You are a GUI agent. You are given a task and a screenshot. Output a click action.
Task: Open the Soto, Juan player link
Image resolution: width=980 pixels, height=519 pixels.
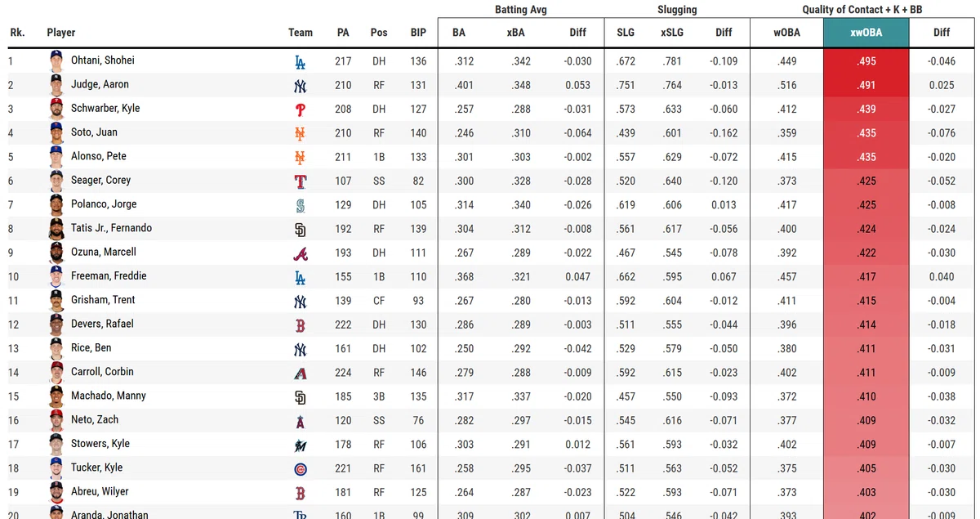pos(94,132)
